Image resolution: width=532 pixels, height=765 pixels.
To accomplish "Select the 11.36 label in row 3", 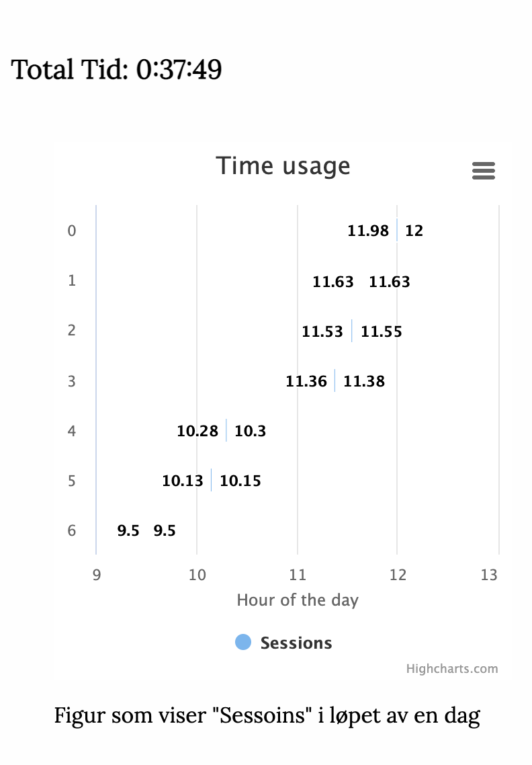I will pos(306,381).
